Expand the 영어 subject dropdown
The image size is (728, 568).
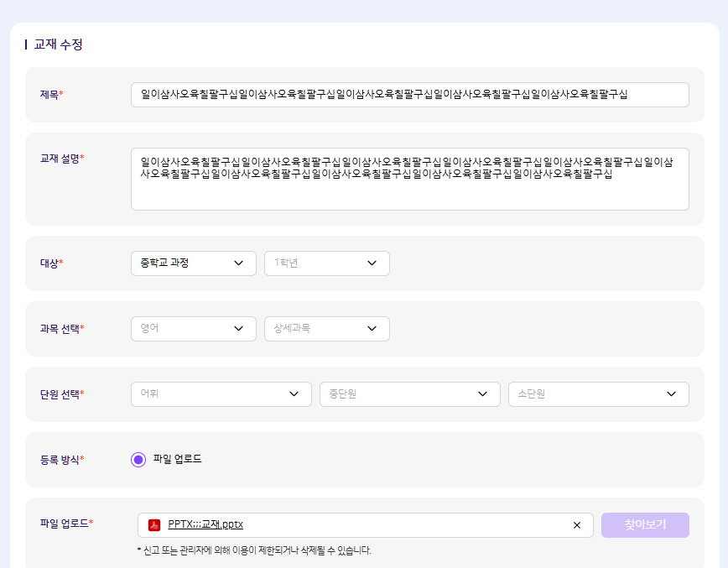click(194, 329)
